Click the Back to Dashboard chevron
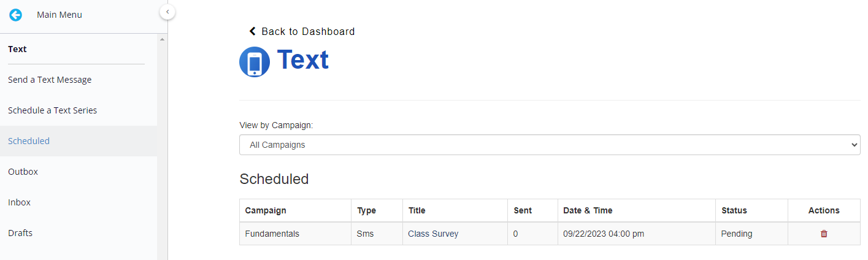 click(252, 31)
